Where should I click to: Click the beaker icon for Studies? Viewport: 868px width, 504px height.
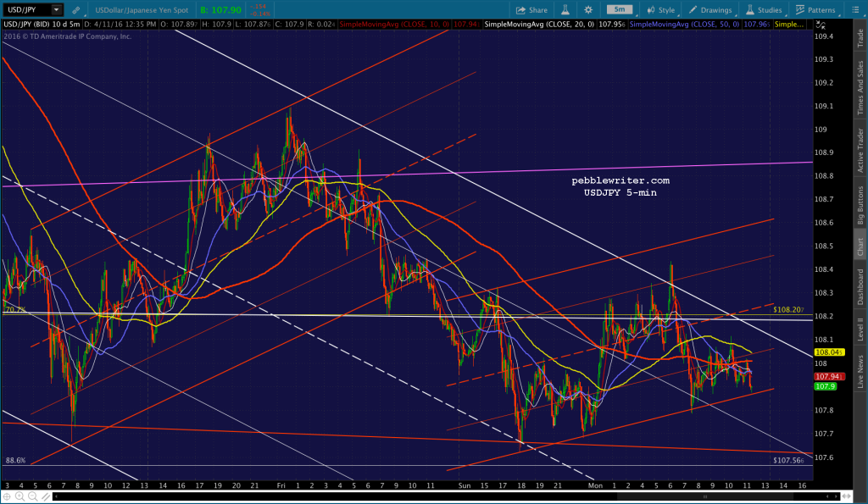tap(750, 9)
